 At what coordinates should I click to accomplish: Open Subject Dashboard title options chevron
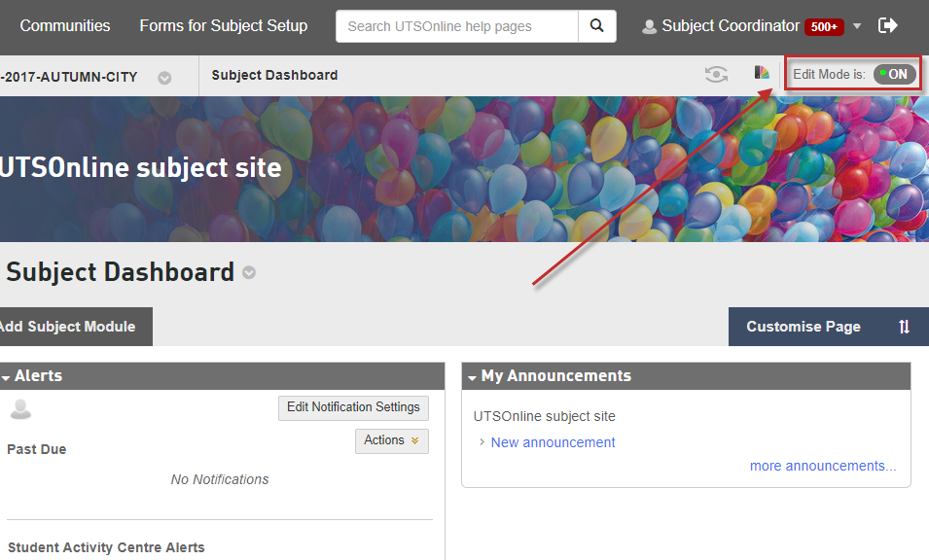(x=249, y=273)
